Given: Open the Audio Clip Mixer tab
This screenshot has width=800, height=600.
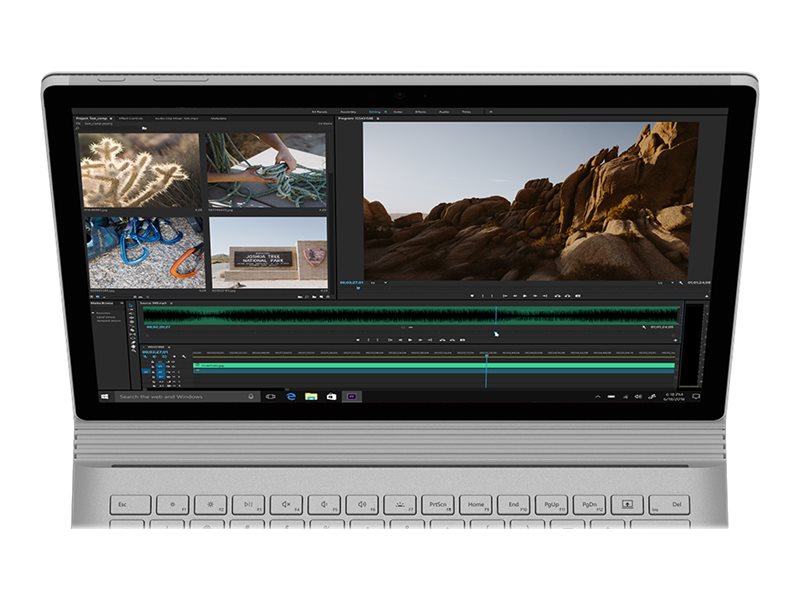Looking at the screenshot, I should coord(176,118).
